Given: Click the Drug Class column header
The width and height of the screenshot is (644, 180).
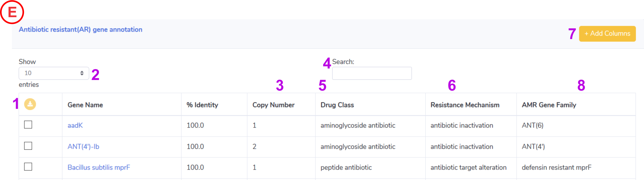Looking at the screenshot, I should (x=337, y=105).
